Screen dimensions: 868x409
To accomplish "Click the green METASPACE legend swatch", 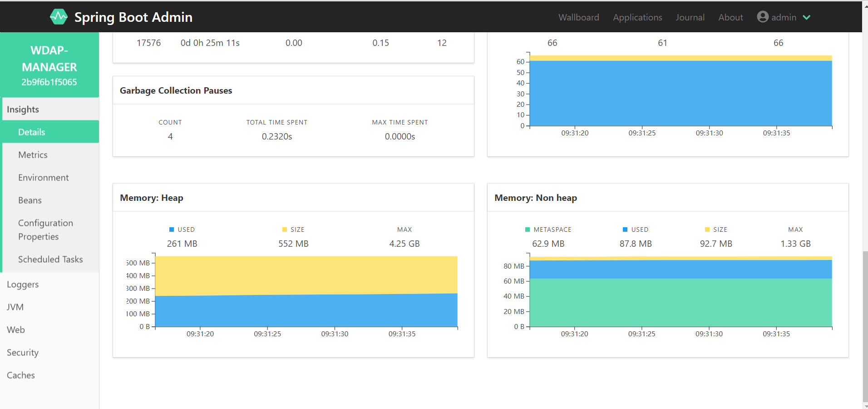I will (528, 229).
